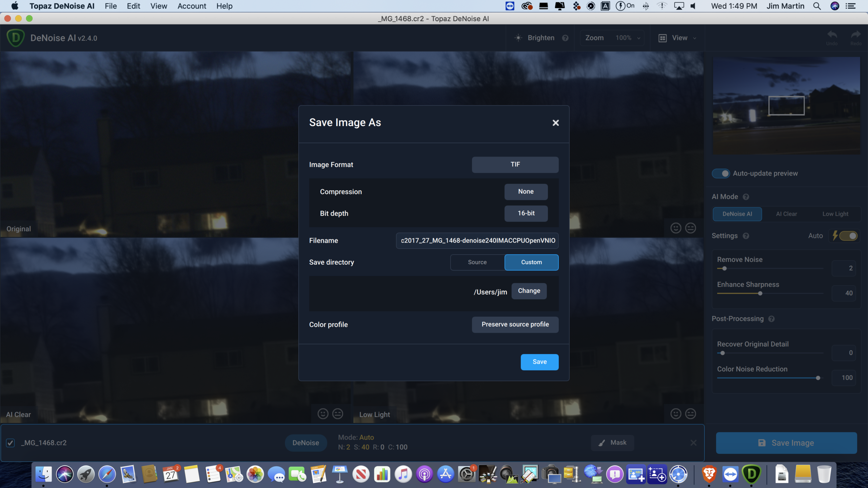Rate the AI Clear preview with happy face
The height and width of the screenshot is (488, 868).
tap(323, 414)
